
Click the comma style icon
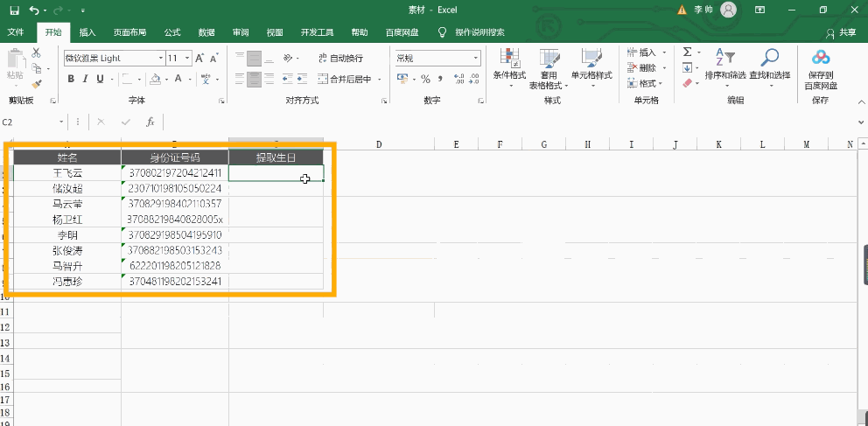click(x=441, y=79)
